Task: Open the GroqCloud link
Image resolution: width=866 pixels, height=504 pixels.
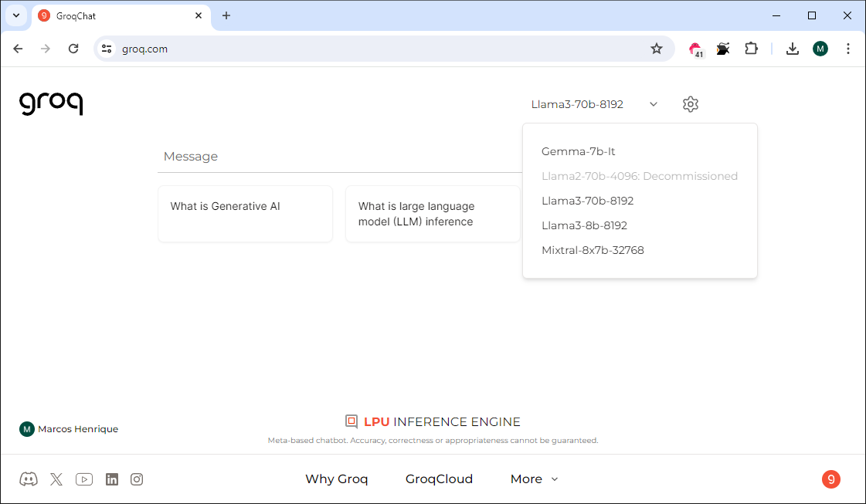Action: click(x=439, y=479)
